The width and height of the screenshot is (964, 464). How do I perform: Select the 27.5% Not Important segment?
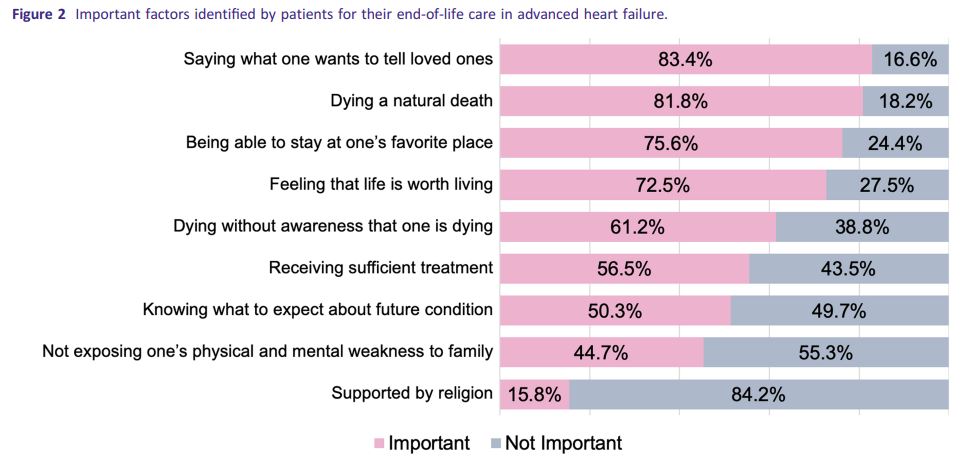tap(886, 185)
